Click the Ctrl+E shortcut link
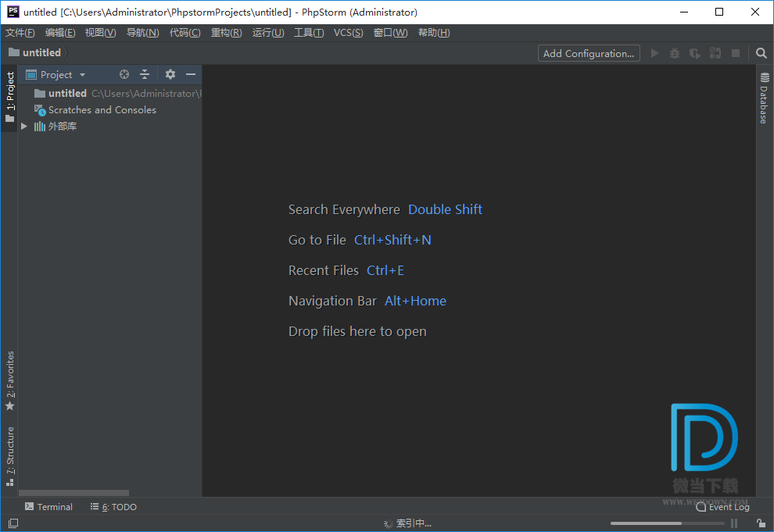Screen dimensions: 774x532 tap(385, 270)
